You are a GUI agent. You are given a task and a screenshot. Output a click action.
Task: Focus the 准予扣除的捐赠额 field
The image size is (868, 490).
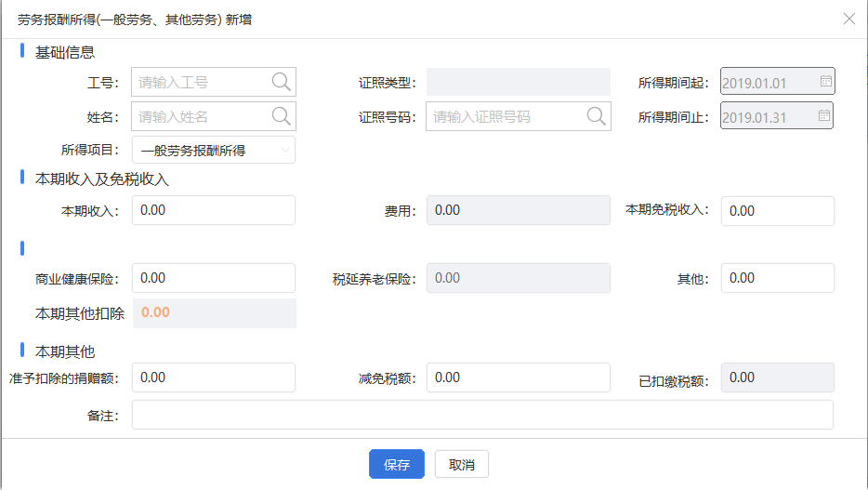click(x=214, y=377)
